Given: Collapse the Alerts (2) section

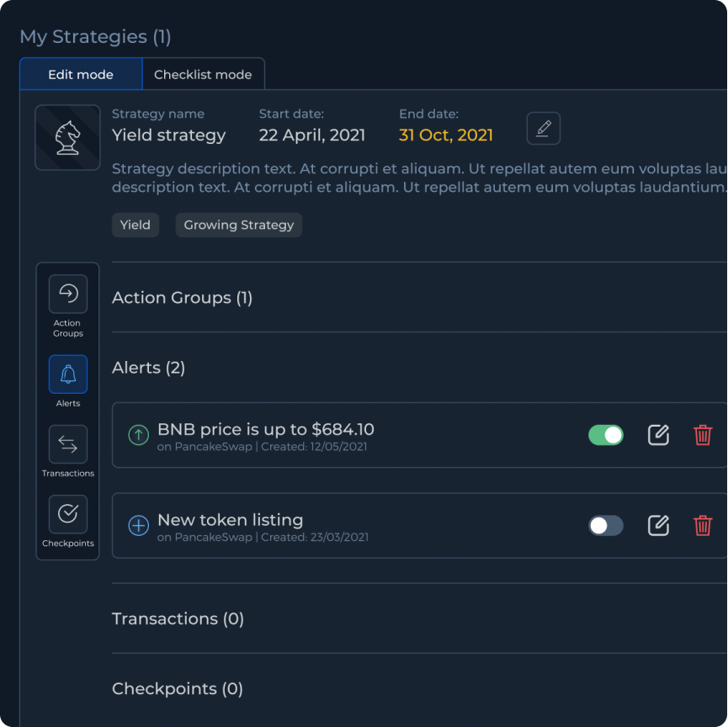Looking at the screenshot, I should click(149, 368).
